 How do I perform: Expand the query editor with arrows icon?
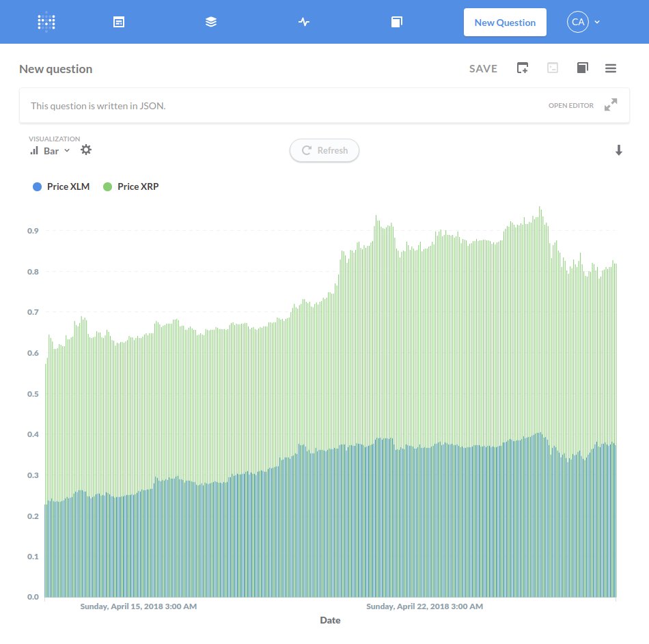point(611,104)
